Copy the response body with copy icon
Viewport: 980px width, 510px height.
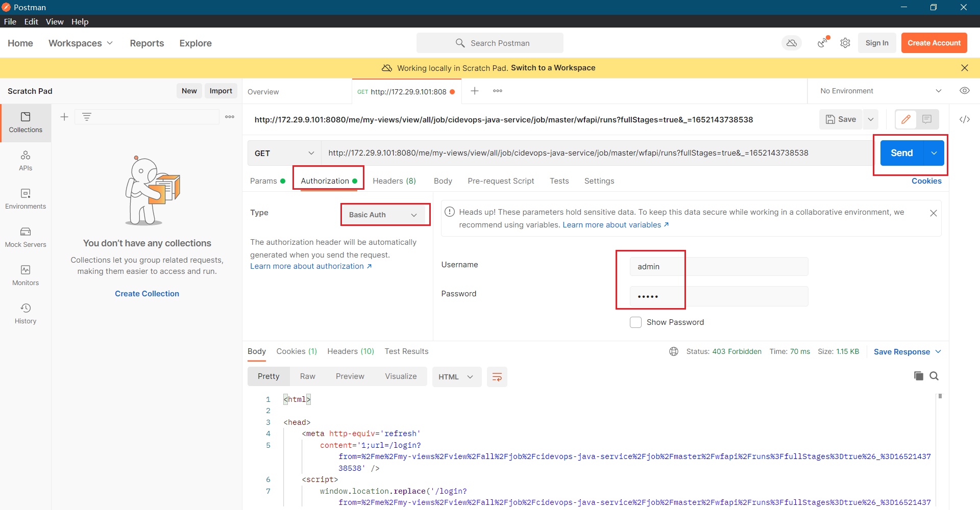pos(919,376)
